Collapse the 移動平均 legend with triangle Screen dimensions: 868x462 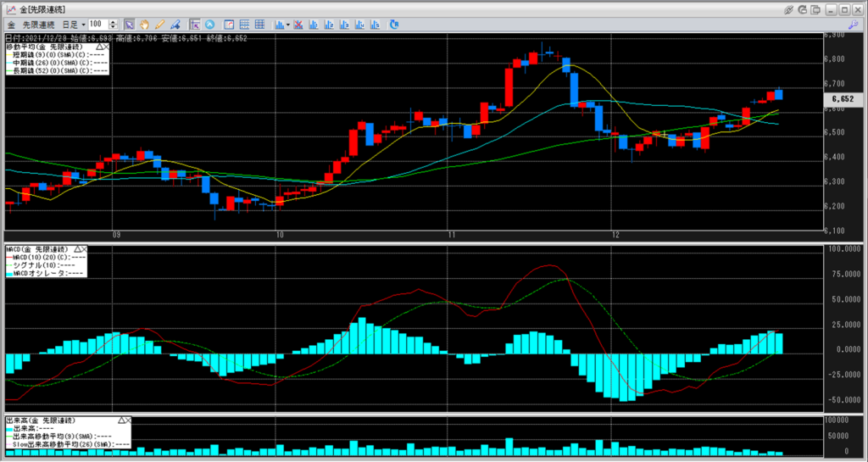(99, 47)
